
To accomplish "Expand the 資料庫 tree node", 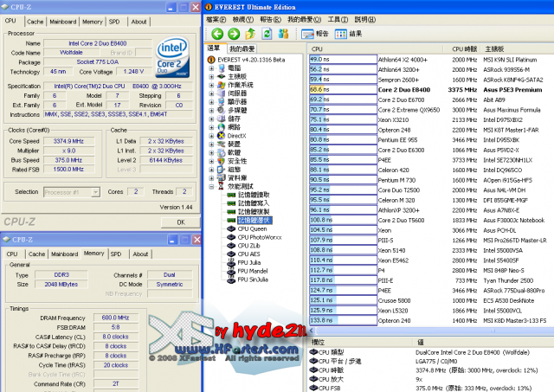I will click(211, 178).
